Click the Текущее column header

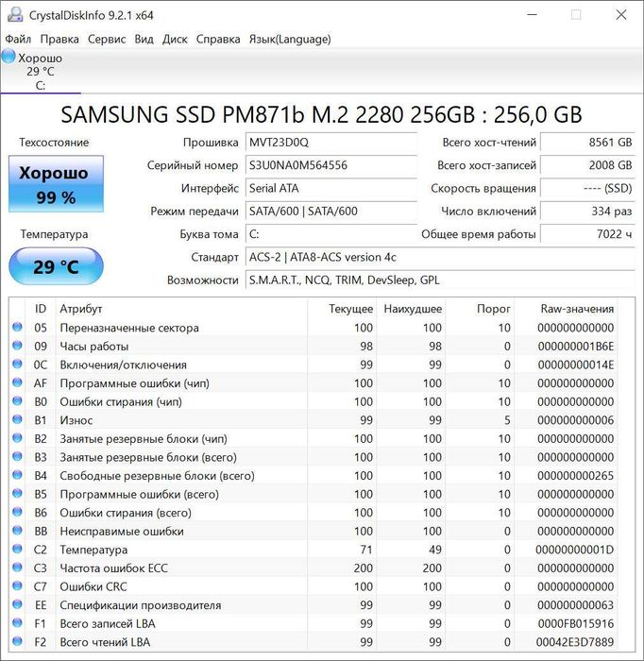pyautogui.click(x=342, y=309)
